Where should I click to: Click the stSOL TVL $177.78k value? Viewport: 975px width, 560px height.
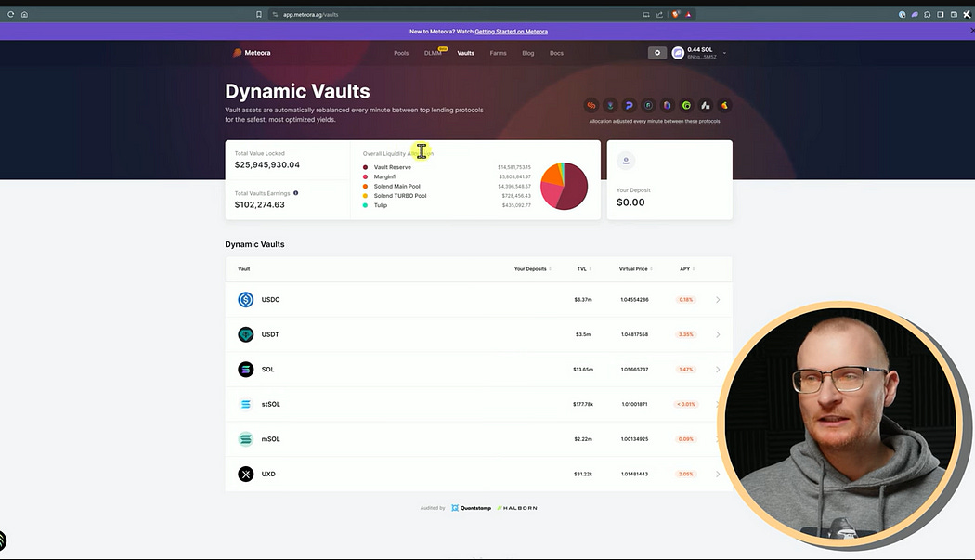click(583, 404)
